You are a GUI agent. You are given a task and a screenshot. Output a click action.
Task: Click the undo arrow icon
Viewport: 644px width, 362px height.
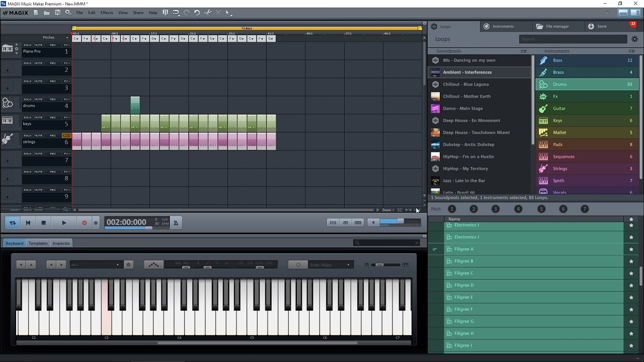[x=197, y=13]
